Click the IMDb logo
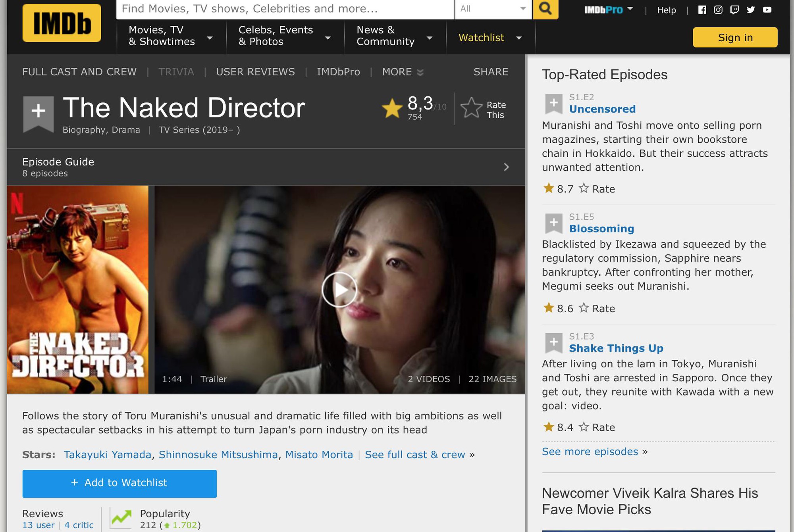The height and width of the screenshot is (532, 794). click(x=62, y=23)
